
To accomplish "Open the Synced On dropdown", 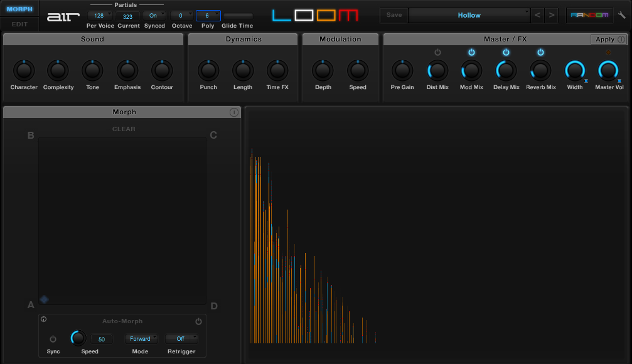I will tap(154, 16).
